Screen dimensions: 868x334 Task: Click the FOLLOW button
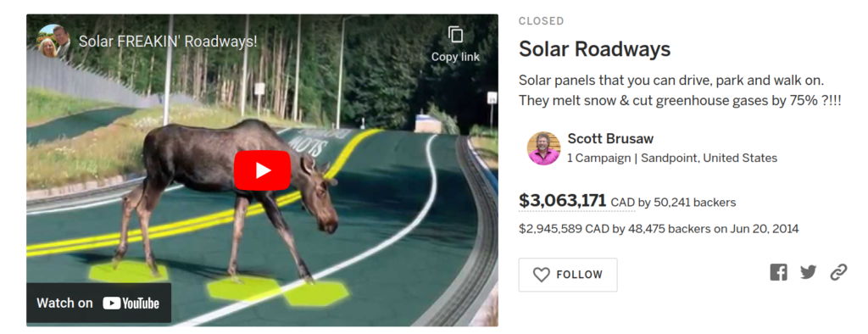[567, 275]
